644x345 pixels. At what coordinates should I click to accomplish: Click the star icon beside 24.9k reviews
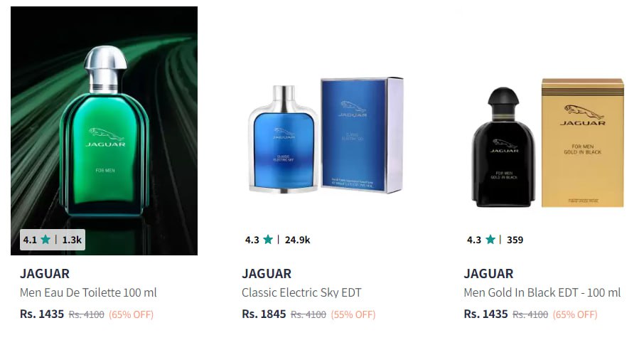pos(268,239)
